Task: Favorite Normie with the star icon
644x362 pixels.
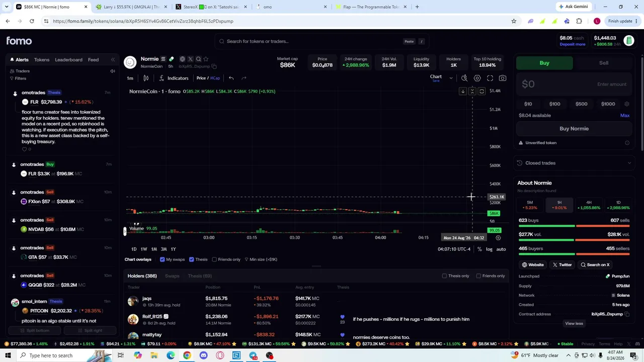Action: coord(206,59)
